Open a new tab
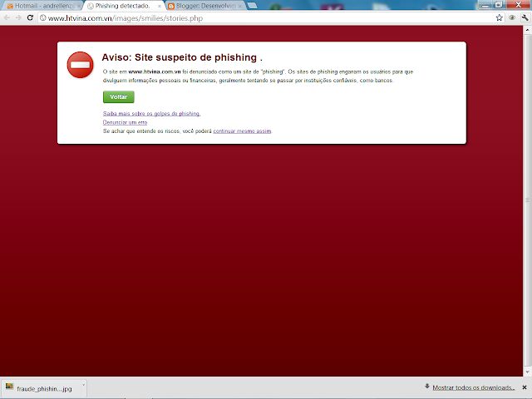The image size is (532, 399). click(x=252, y=6)
